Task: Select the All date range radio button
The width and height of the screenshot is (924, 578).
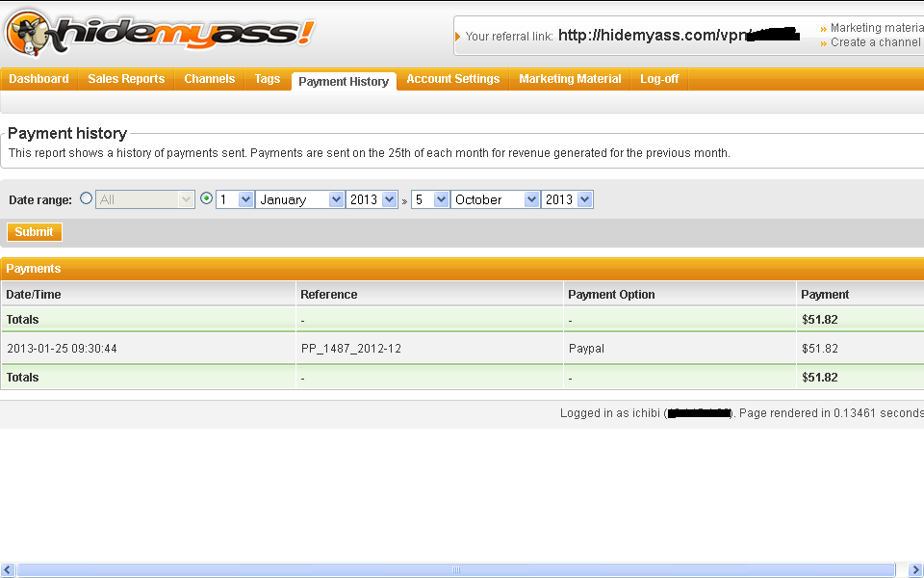Action: point(86,198)
